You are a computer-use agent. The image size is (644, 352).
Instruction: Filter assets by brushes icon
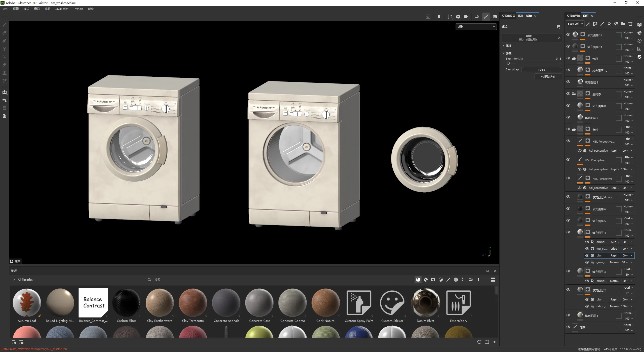(448, 280)
